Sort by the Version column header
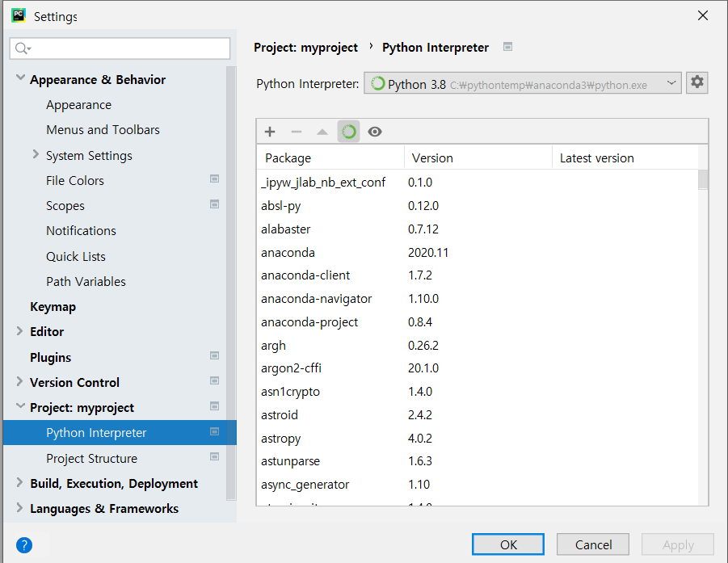Image resolution: width=728 pixels, height=563 pixels. point(478,158)
